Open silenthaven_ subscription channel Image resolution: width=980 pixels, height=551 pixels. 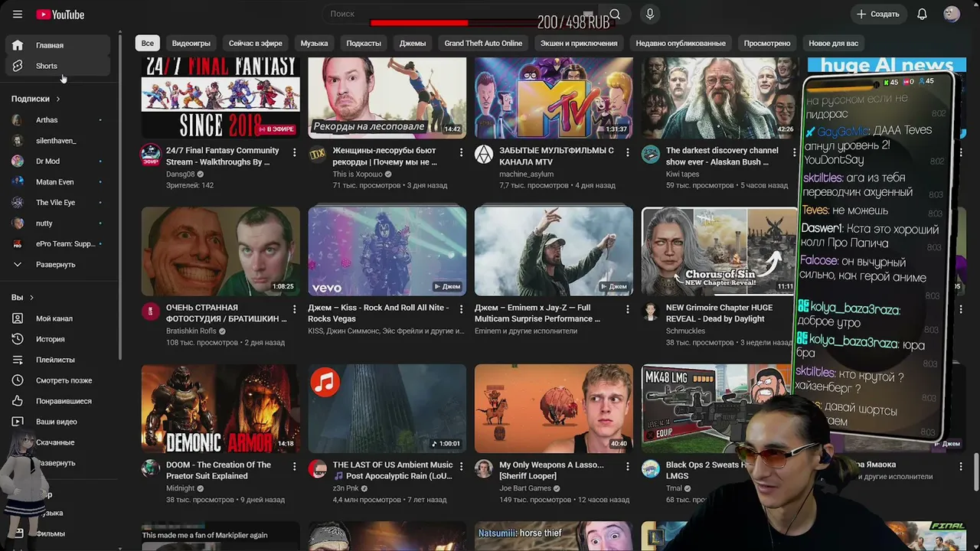[57, 141]
